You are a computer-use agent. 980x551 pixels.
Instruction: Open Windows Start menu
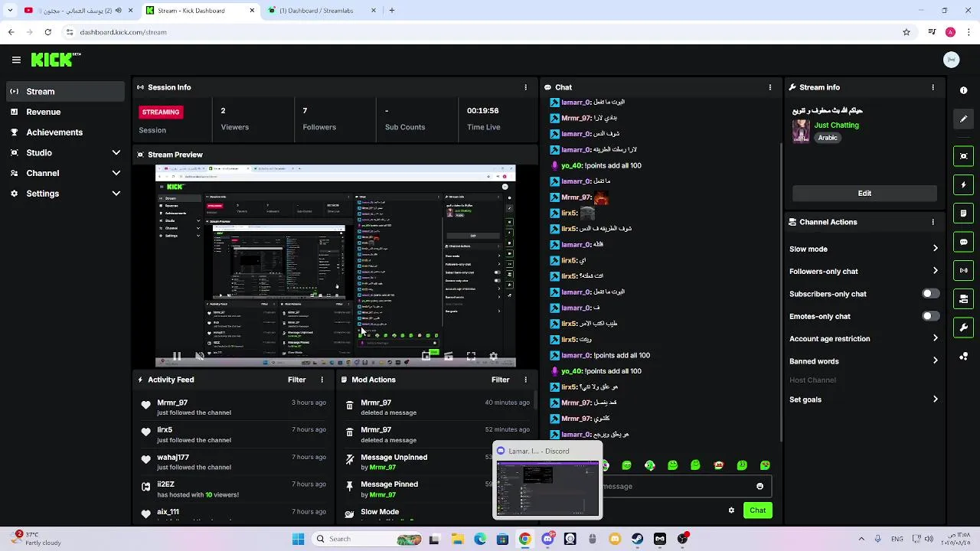298,539
